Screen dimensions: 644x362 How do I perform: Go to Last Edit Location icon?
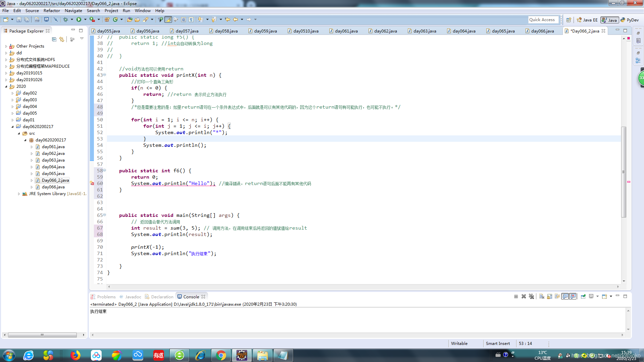pos(227,20)
